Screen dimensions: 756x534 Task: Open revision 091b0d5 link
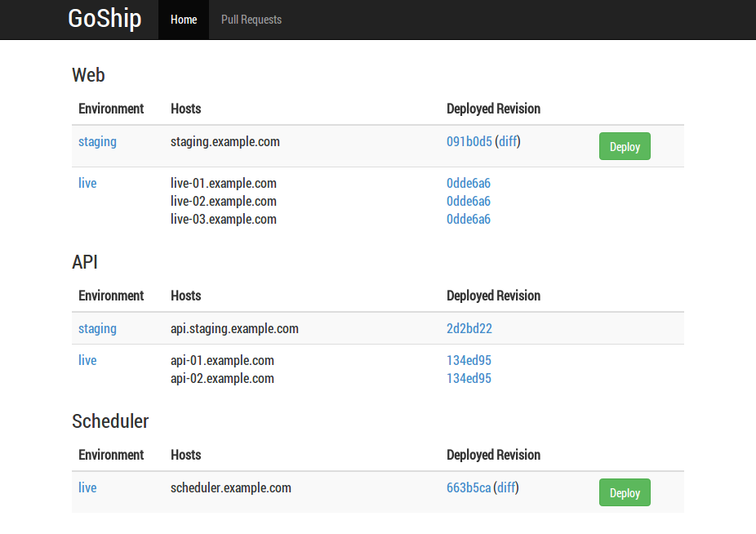[469, 142]
